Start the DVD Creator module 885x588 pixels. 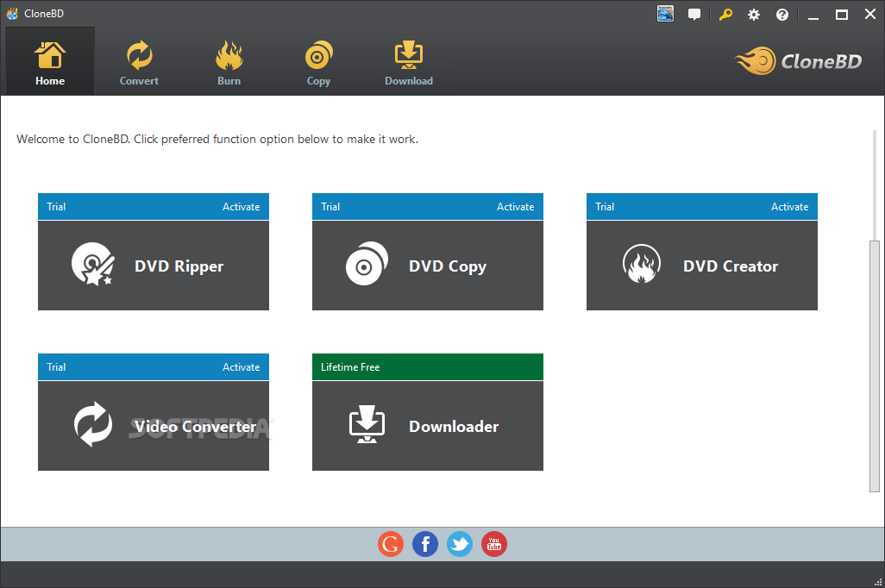[702, 266]
